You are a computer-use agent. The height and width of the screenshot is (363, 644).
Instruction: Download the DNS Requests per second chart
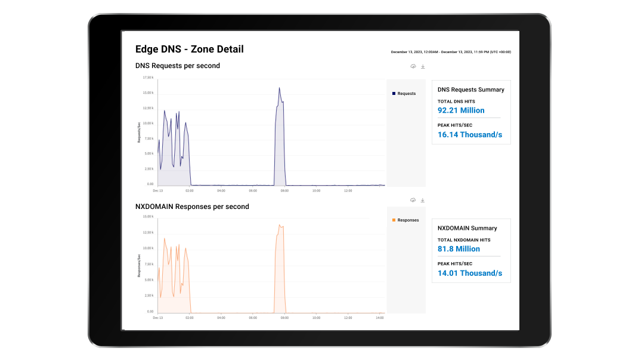423,66
